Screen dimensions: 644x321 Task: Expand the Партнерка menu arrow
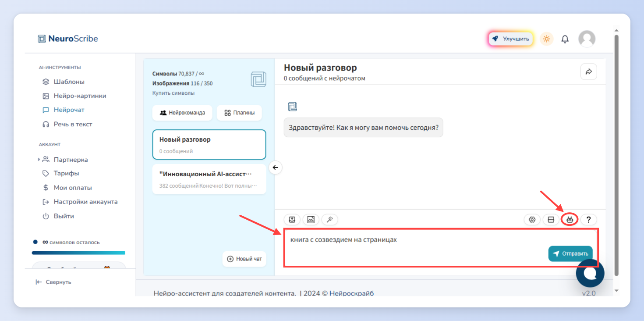[x=39, y=160]
